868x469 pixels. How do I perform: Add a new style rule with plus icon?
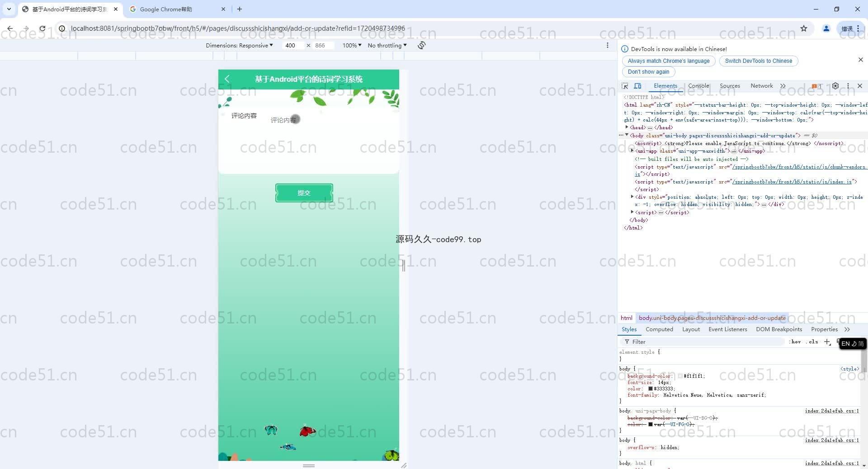pyautogui.click(x=827, y=342)
